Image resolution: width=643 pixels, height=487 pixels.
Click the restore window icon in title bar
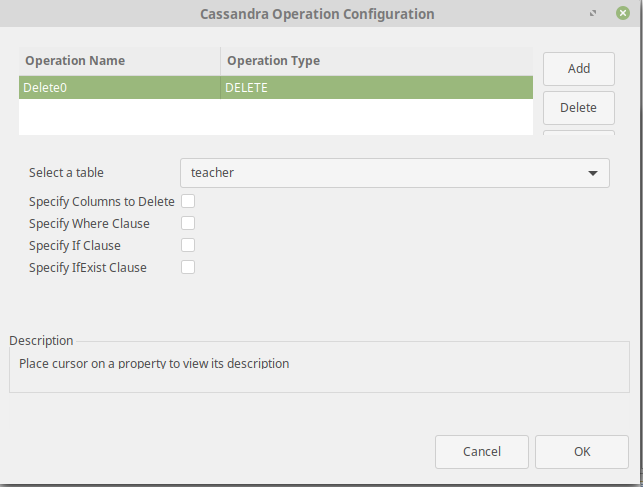pyautogui.click(x=593, y=14)
